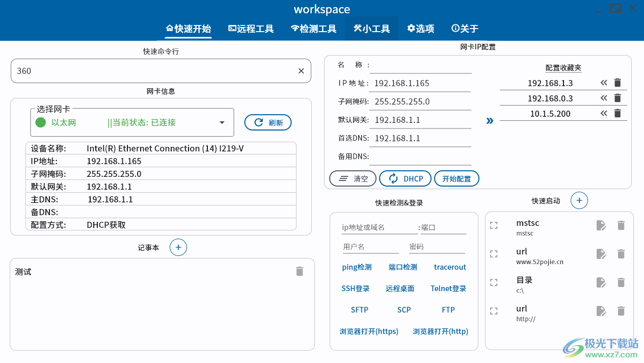This screenshot has height=363, width=644.
Task: Switch to the 快速开始 tab
Action: click(189, 29)
